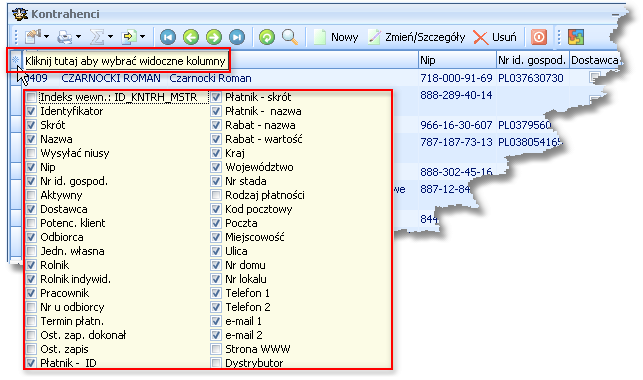
Task: Jump to the last record
Action: tap(237, 37)
